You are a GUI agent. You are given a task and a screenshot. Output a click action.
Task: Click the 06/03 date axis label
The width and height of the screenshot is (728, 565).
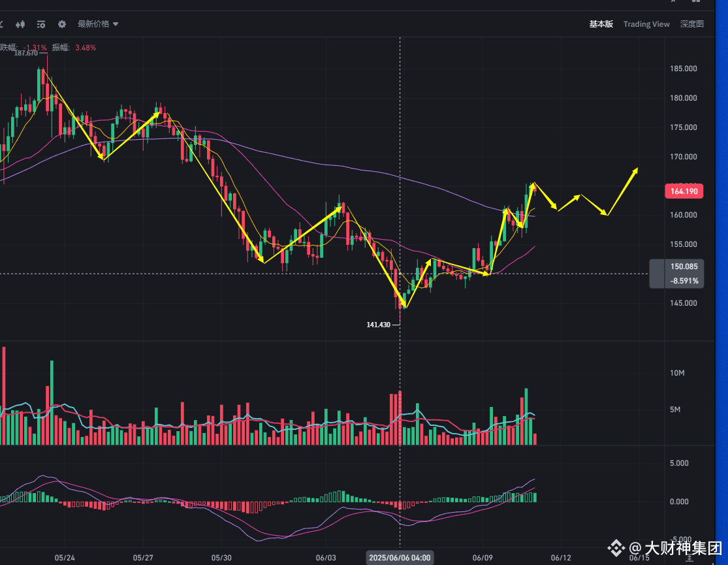coord(325,557)
